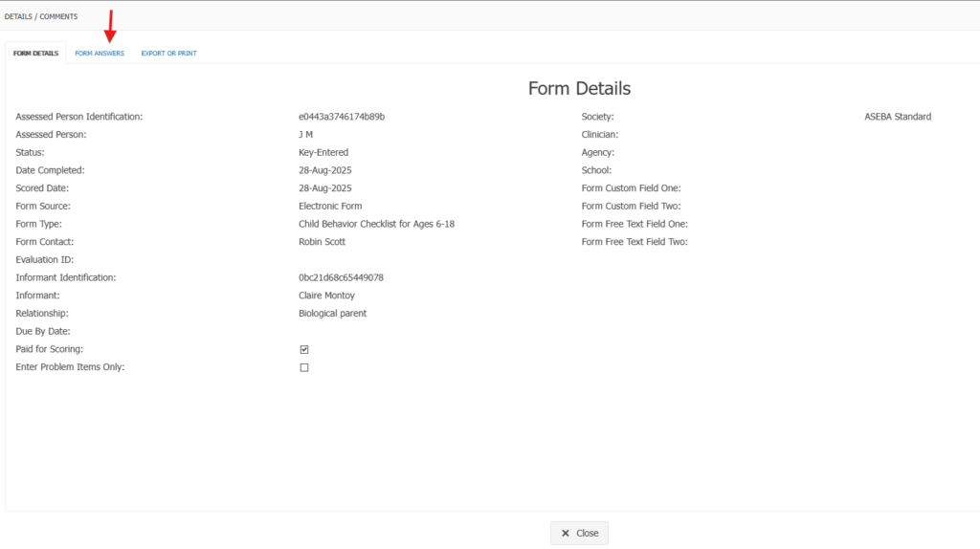
Task: Click the Informant Identification value 0bc21d68c65449078
Action: coord(341,278)
